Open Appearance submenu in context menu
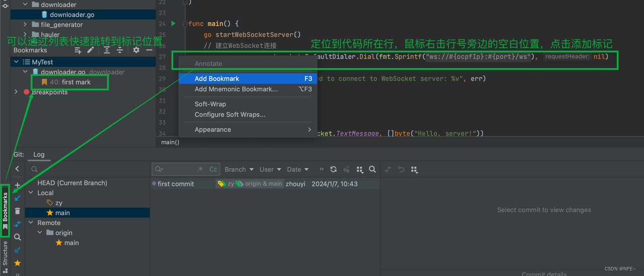Image resolution: width=644 pixels, height=276 pixels. (x=213, y=129)
